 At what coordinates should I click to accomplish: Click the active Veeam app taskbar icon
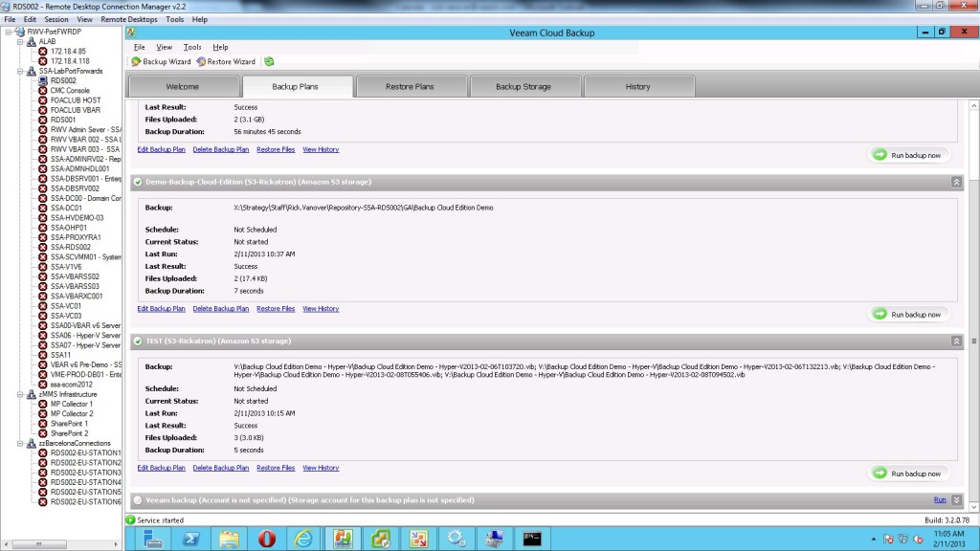pyautogui.click(x=343, y=539)
